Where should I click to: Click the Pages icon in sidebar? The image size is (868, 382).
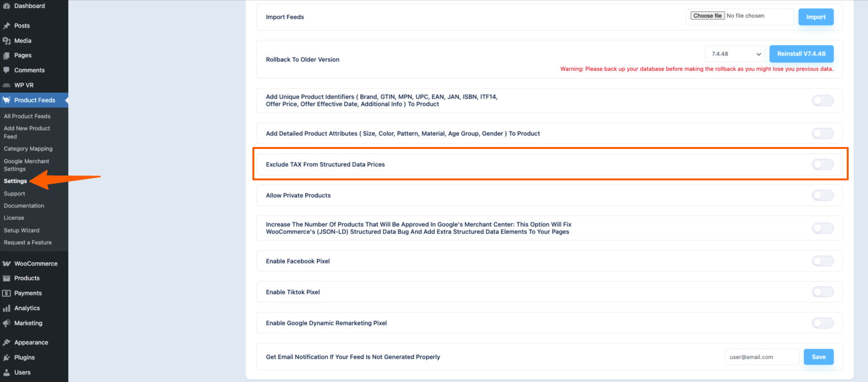6,56
